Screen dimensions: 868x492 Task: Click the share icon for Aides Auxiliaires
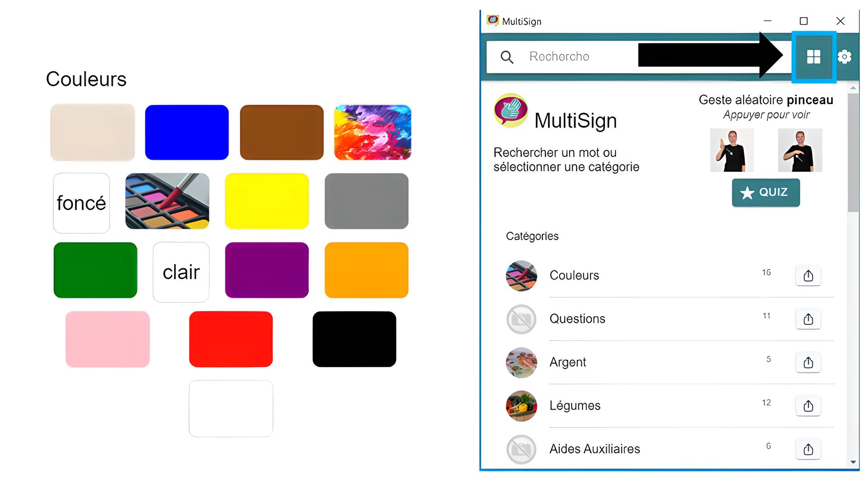tap(808, 449)
